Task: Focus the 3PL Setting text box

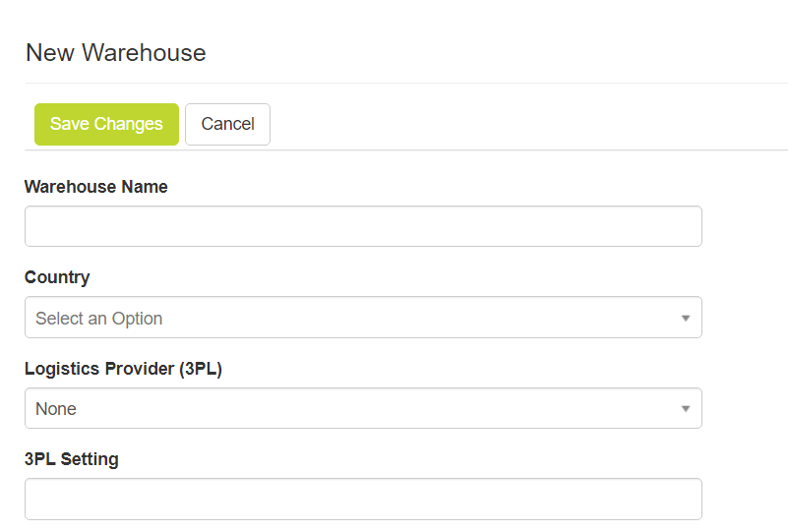Action: pos(363,499)
